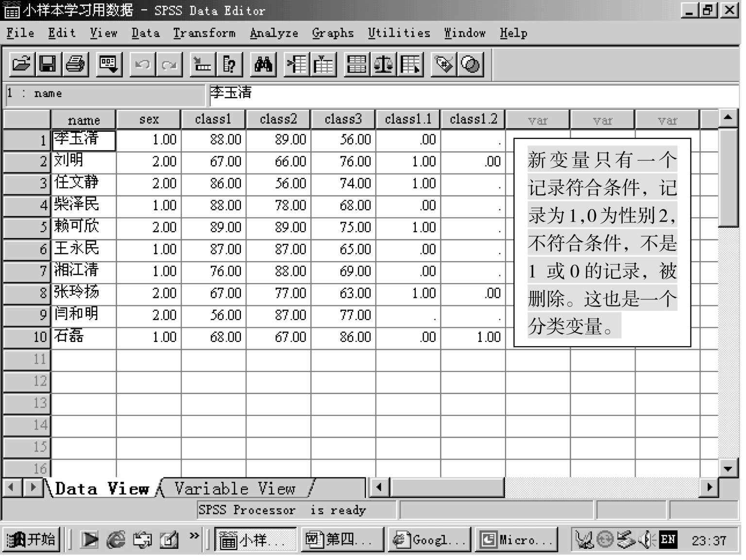Click the class1 value 56.00 for 闫和明
The width and height of the screenshot is (746, 560).
[213, 315]
